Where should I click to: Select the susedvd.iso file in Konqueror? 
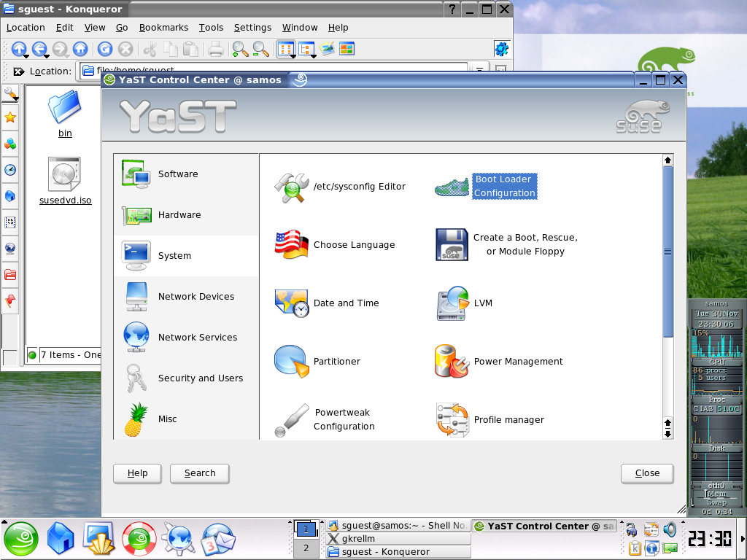(x=65, y=181)
